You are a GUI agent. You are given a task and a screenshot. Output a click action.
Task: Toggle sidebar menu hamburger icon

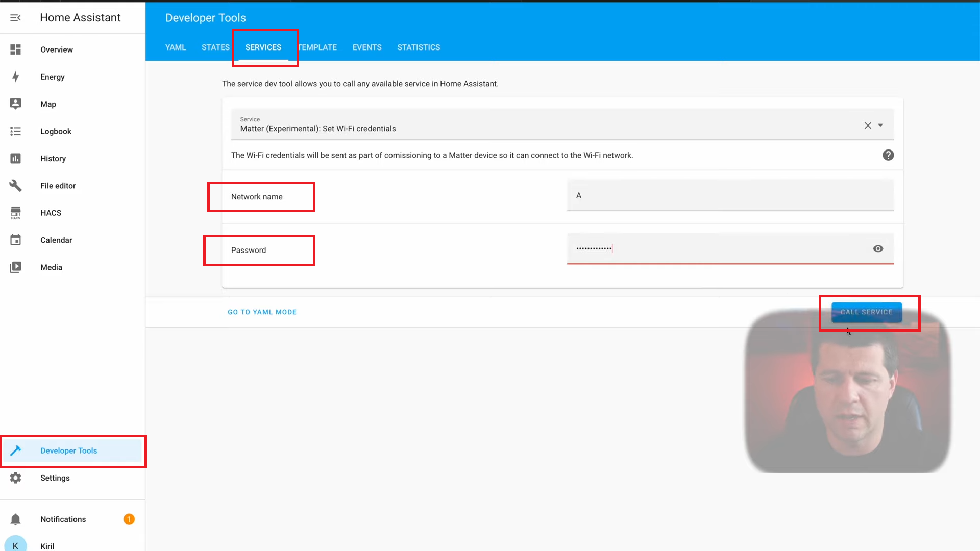click(x=15, y=17)
